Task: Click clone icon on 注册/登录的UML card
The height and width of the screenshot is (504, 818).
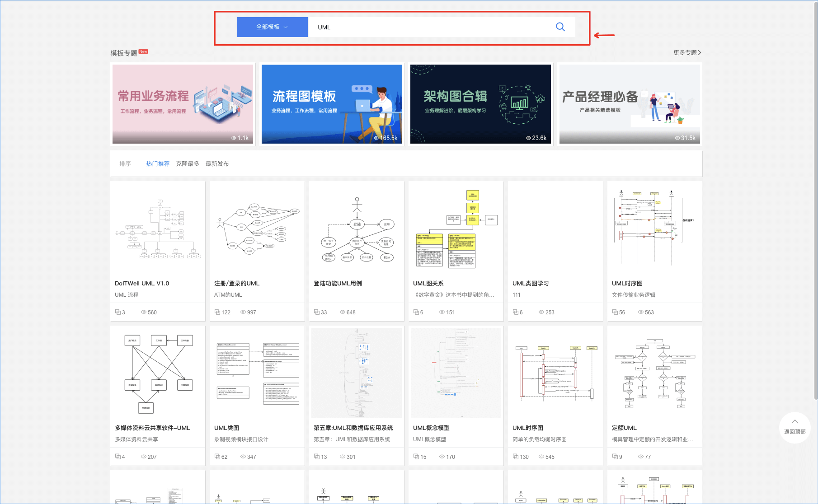Action: pyautogui.click(x=217, y=312)
